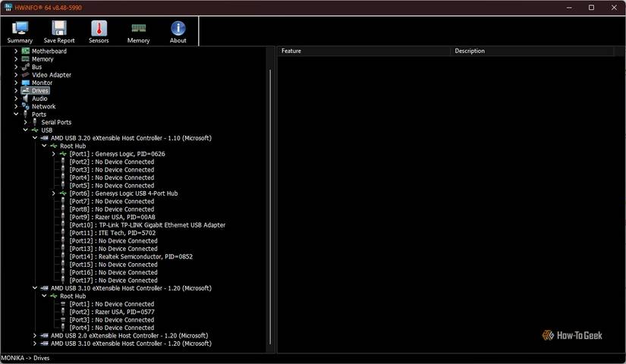Viewport: 626px width, 364px height.
Task: Expand the Memory tree node
Action: point(16,59)
